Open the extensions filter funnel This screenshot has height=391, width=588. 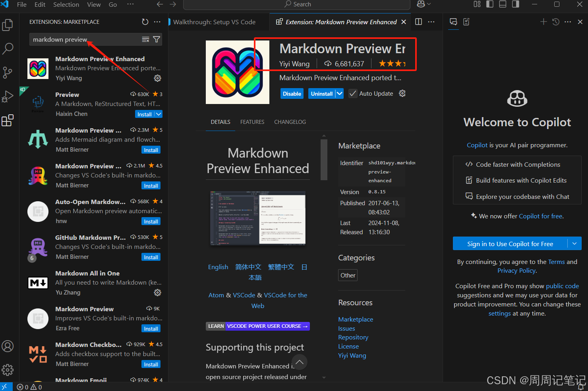click(x=157, y=39)
